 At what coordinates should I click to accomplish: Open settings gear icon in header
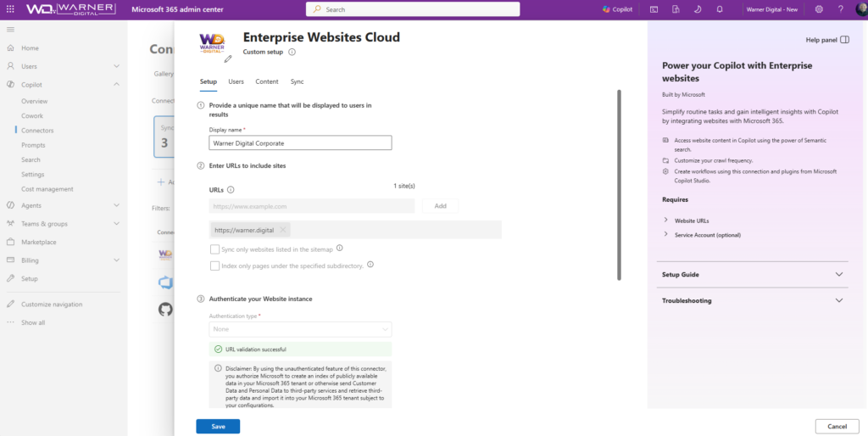tap(819, 9)
